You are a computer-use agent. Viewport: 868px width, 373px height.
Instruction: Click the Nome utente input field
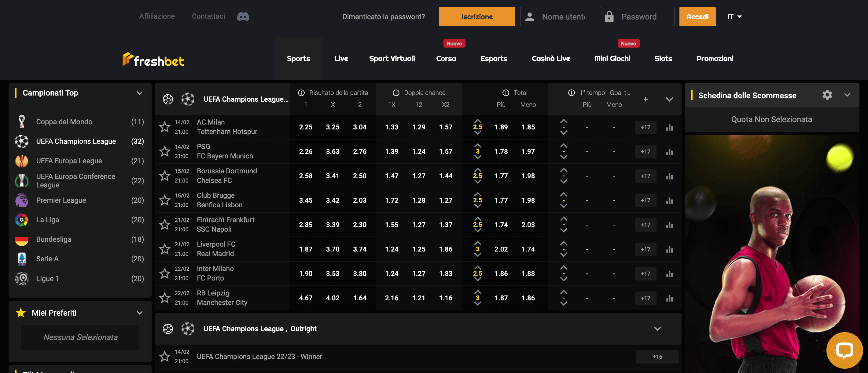tap(563, 16)
